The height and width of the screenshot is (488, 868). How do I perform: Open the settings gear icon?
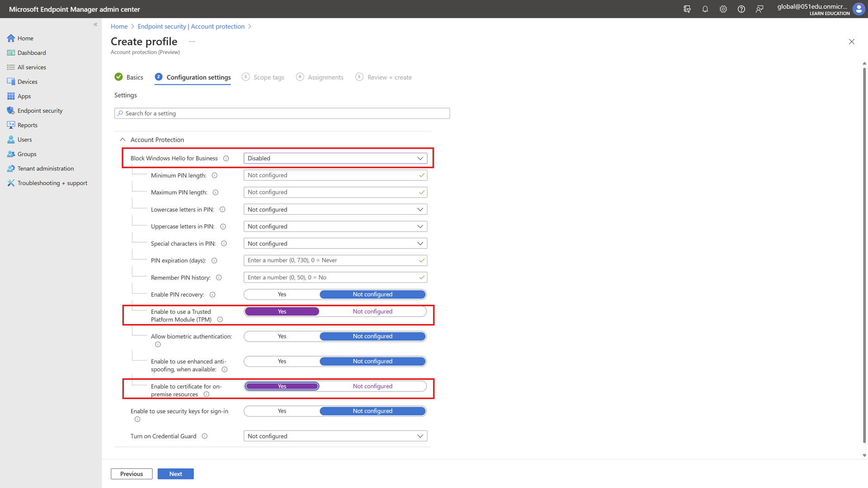723,9
